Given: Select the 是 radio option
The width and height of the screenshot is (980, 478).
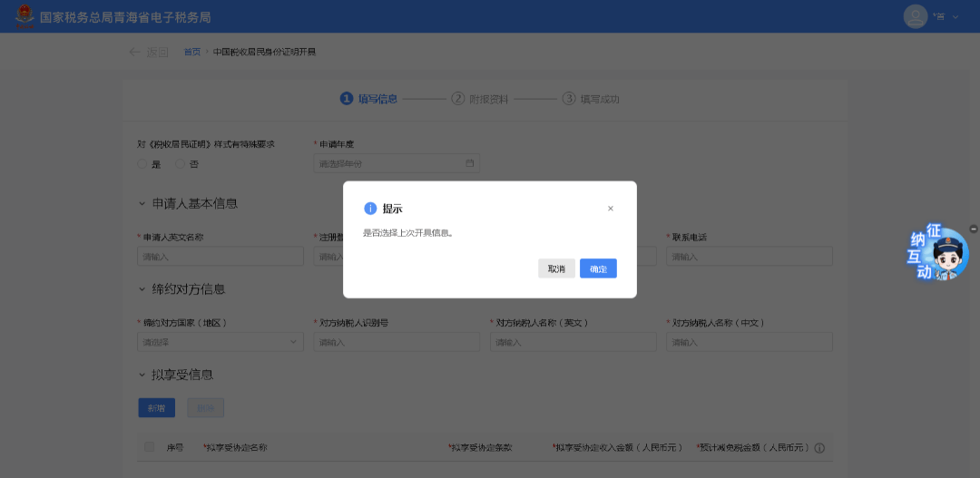Looking at the screenshot, I should click(x=142, y=164).
